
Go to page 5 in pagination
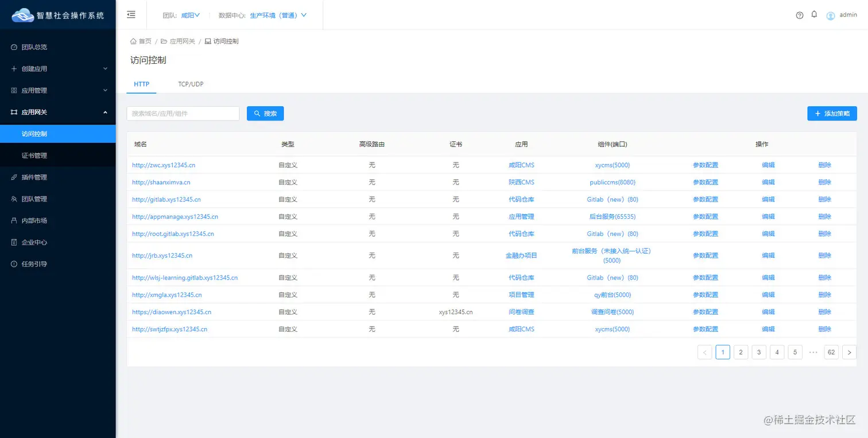point(795,352)
